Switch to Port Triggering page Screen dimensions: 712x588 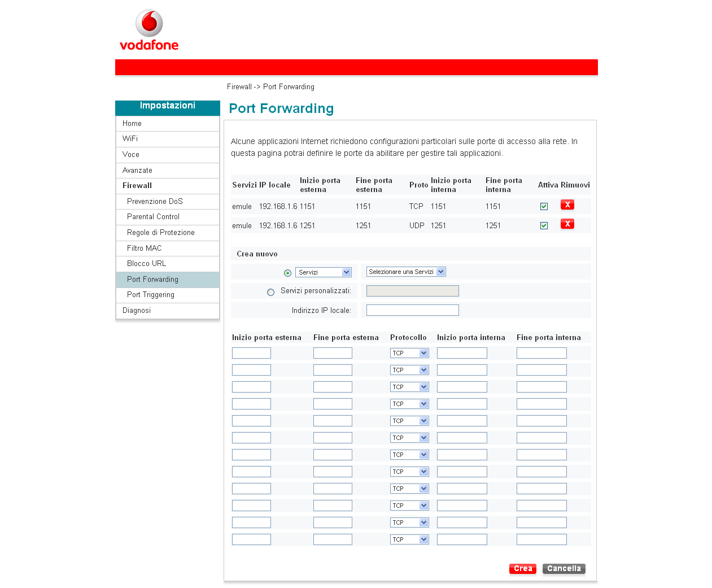click(x=168, y=295)
